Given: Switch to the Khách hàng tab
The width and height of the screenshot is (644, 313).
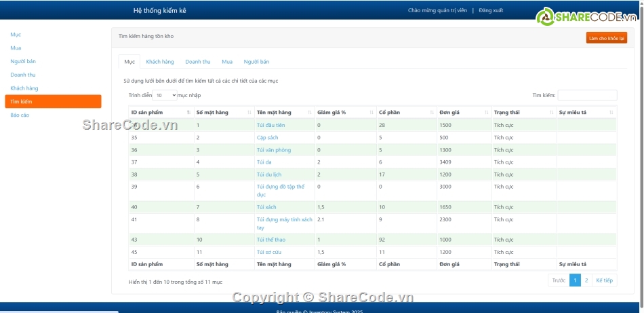Looking at the screenshot, I should (x=160, y=62).
